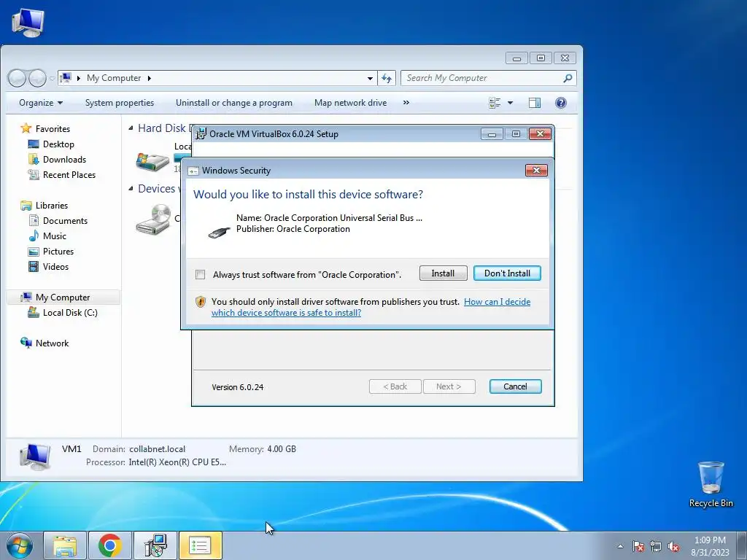Click the VirtualBox Setup title bar icon
The image size is (747, 560).
click(201, 134)
